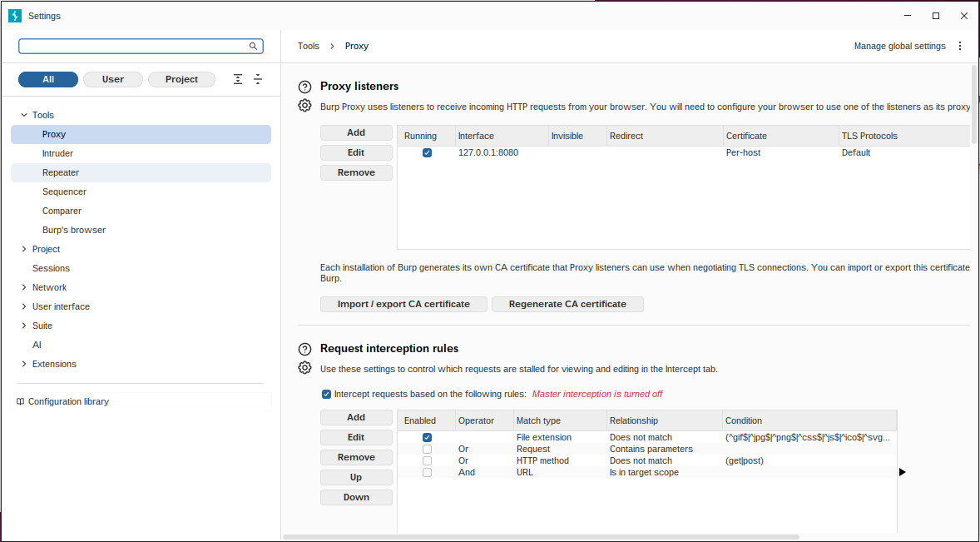
Task: Click Regenerate CA certificate
Action: click(567, 304)
